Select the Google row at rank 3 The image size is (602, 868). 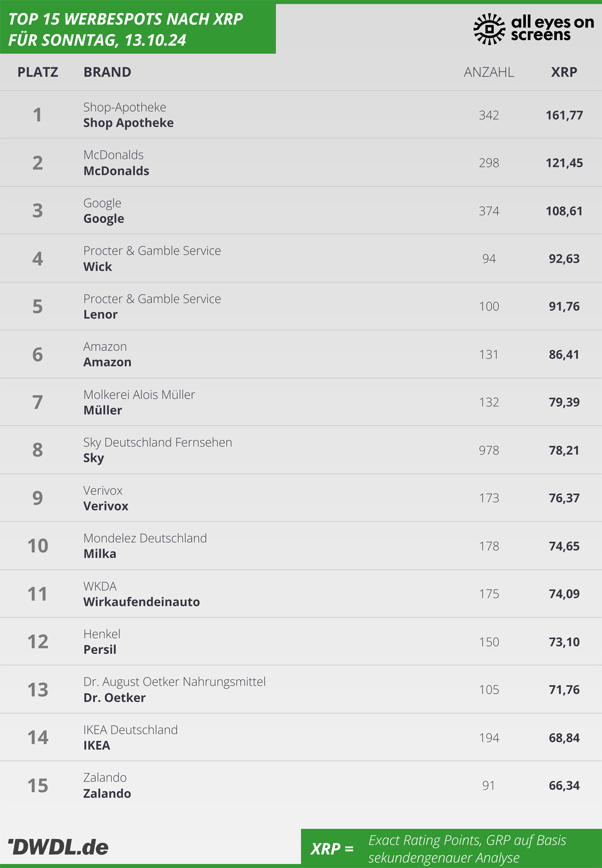coord(301,211)
